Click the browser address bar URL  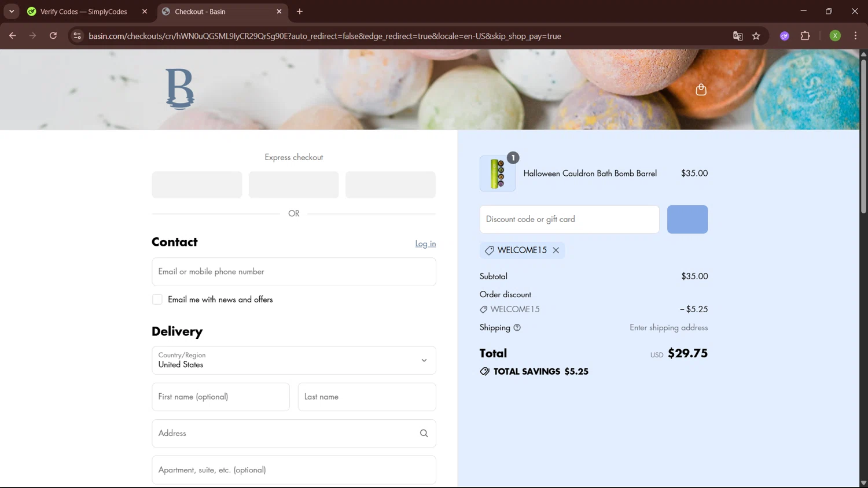click(x=325, y=36)
